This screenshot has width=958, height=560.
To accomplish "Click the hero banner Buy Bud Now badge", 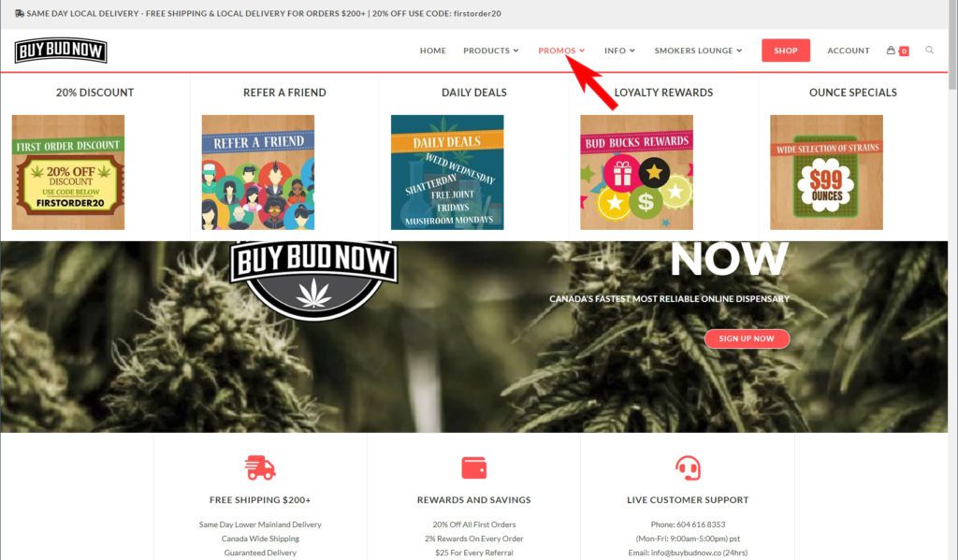I will pyautogui.click(x=314, y=280).
